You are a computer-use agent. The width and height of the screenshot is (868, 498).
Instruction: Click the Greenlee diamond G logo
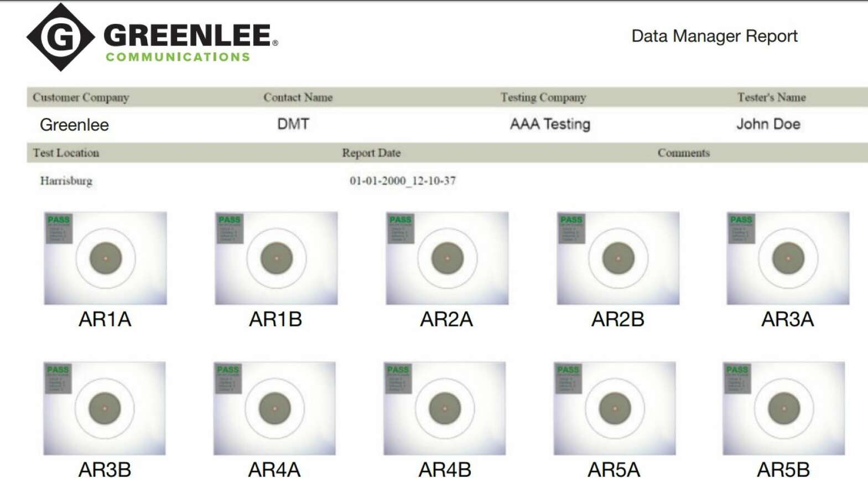click(x=61, y=37)
